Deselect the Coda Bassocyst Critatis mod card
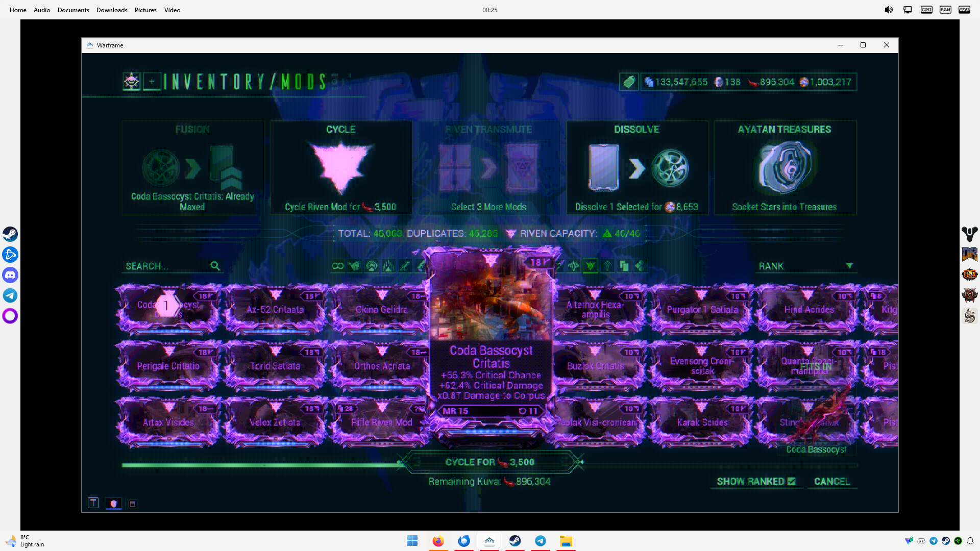 pos(168,309)
